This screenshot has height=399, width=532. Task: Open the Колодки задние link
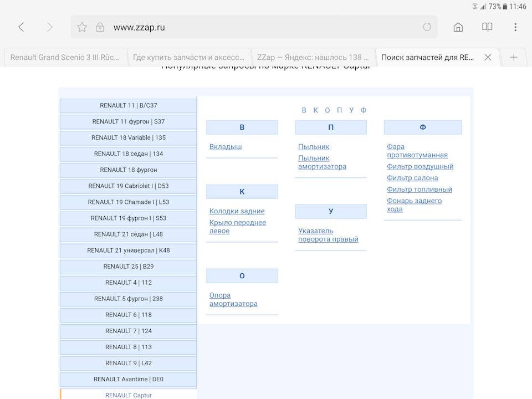coord(237,211)
